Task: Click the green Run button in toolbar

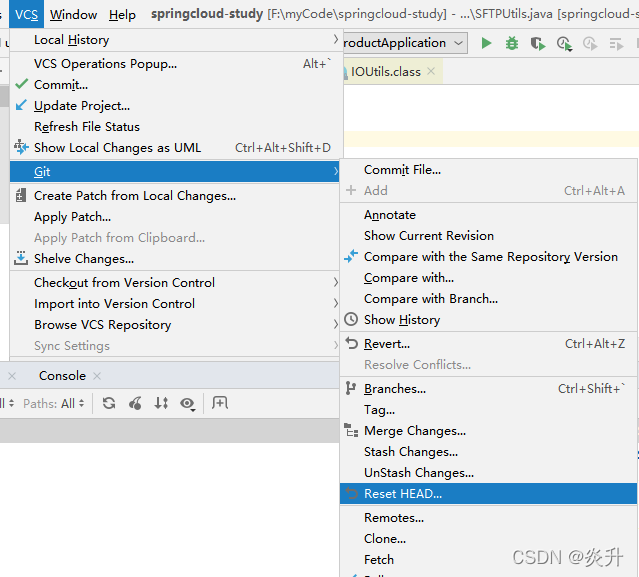Action: [486, 43]
